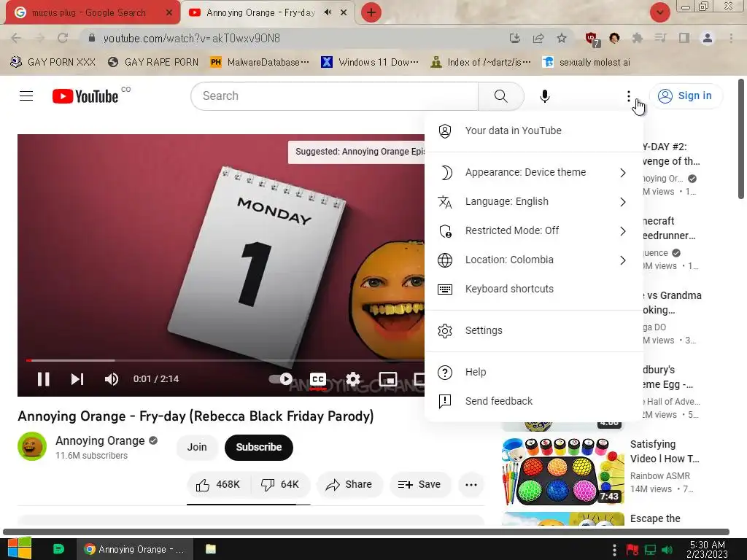Open player settings gear
This screenshot has width=747, height=560.
[353, 379]
